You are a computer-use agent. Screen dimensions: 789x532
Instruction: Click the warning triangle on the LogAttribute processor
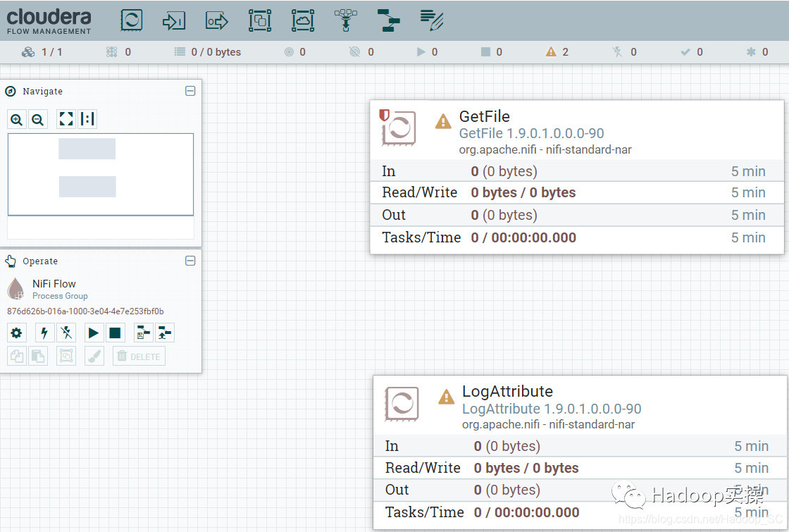click(x=446, y=397)
